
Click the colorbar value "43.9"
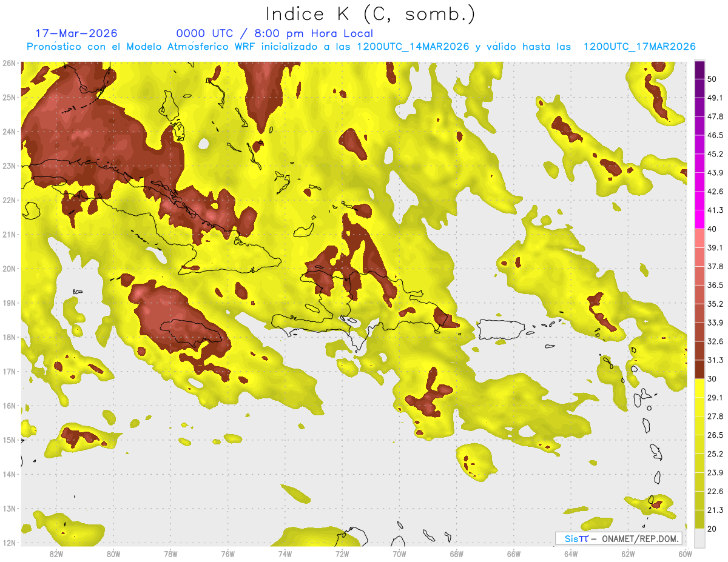pos(715,173)
